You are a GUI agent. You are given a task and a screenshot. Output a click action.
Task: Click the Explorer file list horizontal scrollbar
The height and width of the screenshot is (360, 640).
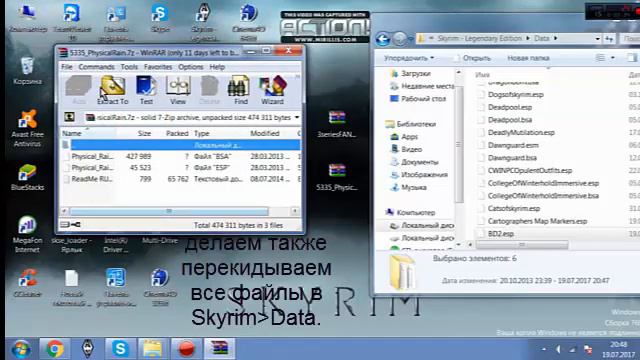coord(522,245)
